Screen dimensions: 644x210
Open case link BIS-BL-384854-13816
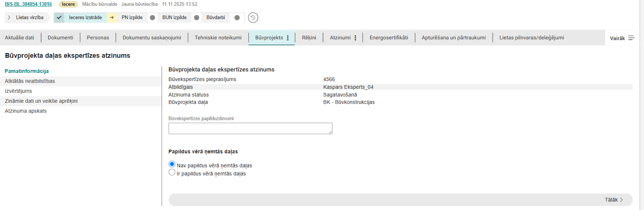[28, 4]
